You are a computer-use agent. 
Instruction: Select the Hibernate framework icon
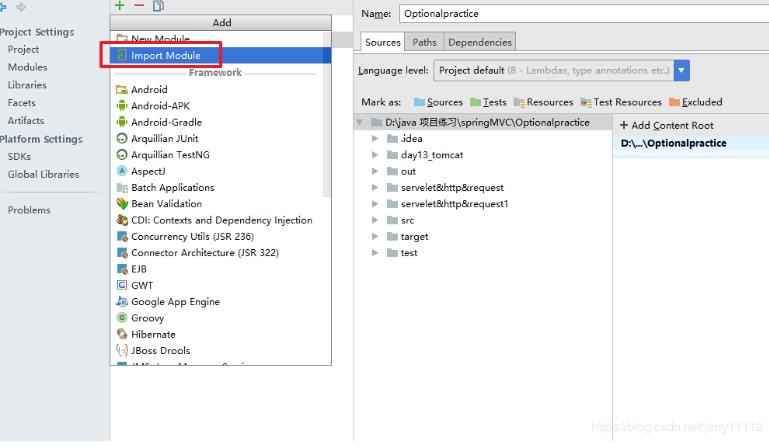tap(122, 334)
